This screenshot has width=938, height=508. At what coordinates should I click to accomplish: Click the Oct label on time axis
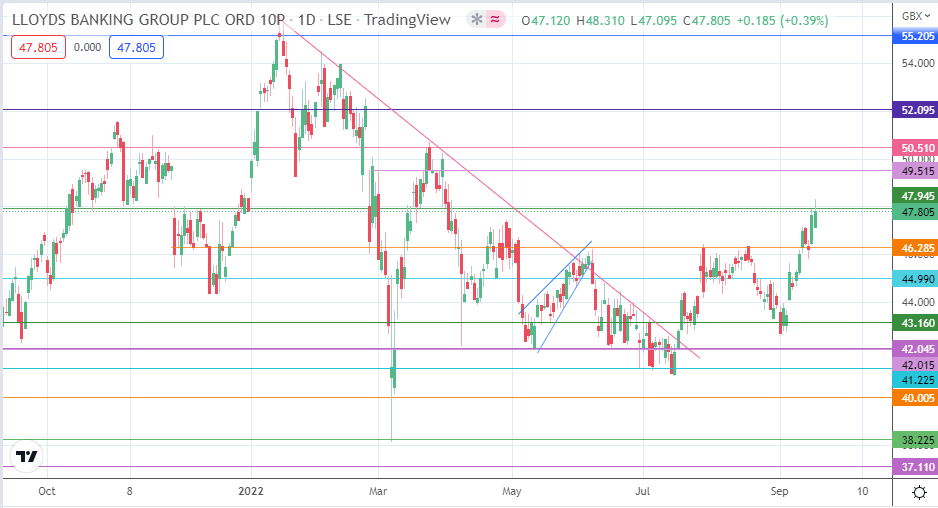click(47, 491)
